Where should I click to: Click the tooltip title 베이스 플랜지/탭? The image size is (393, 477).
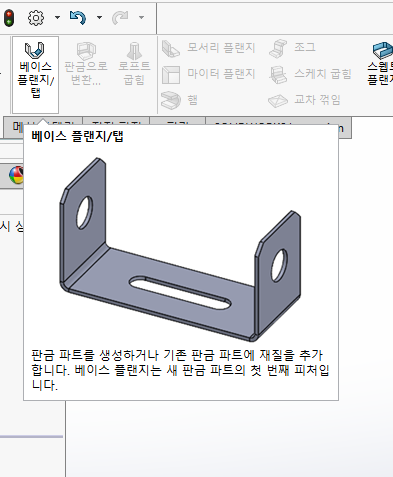coord(77,136)
